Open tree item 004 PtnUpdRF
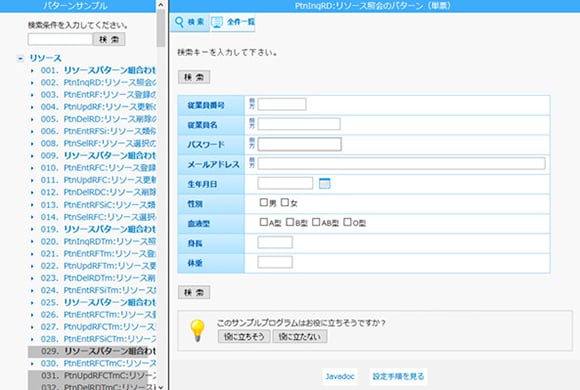This screenshot has width=580, height=390. click(x=98, y=107)
